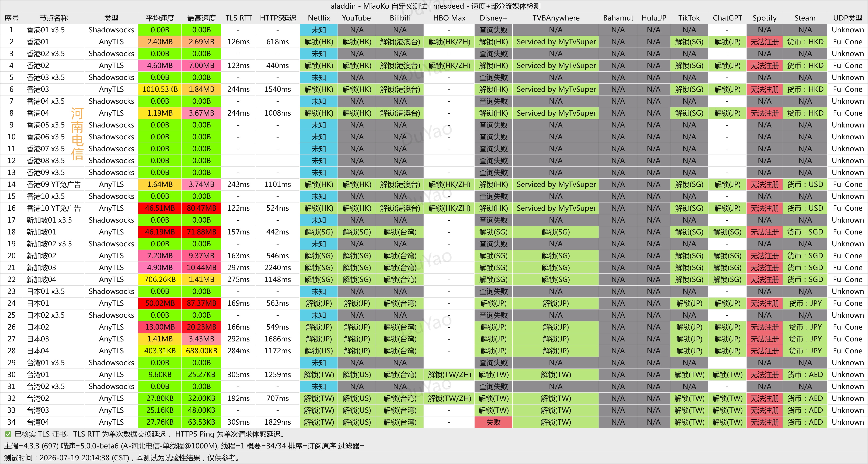
Task: Select 解锁(TW/ZH) HBO Max cell for 台湾01
Action: pos(449,375)
